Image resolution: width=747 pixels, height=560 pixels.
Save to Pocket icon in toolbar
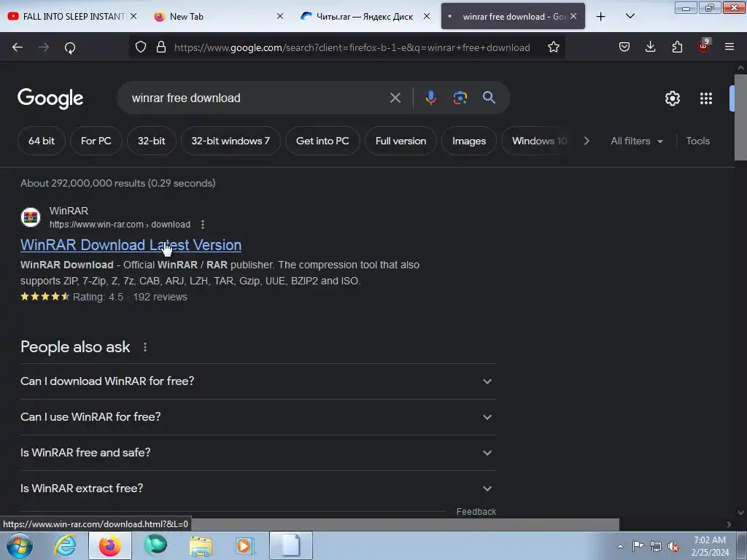point(624,47)
